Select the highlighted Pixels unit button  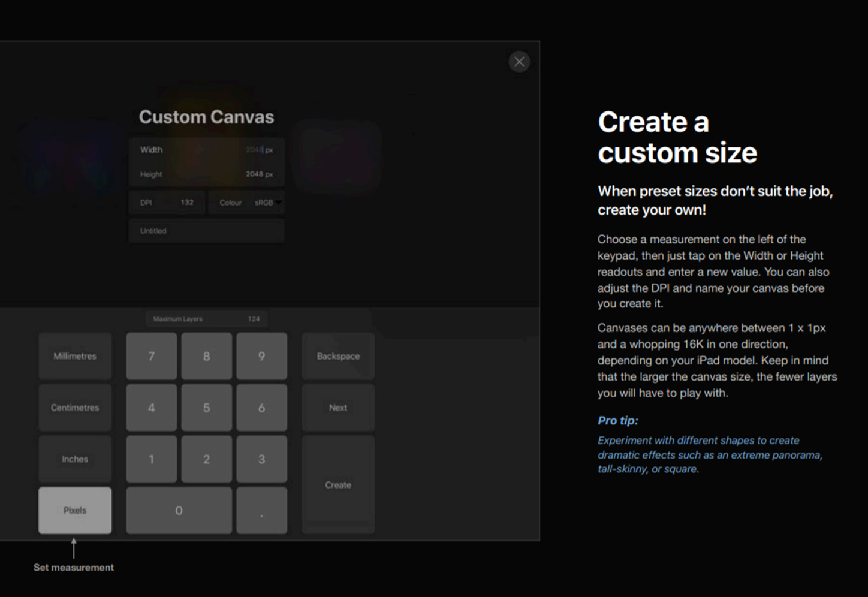tap(75, 511)
